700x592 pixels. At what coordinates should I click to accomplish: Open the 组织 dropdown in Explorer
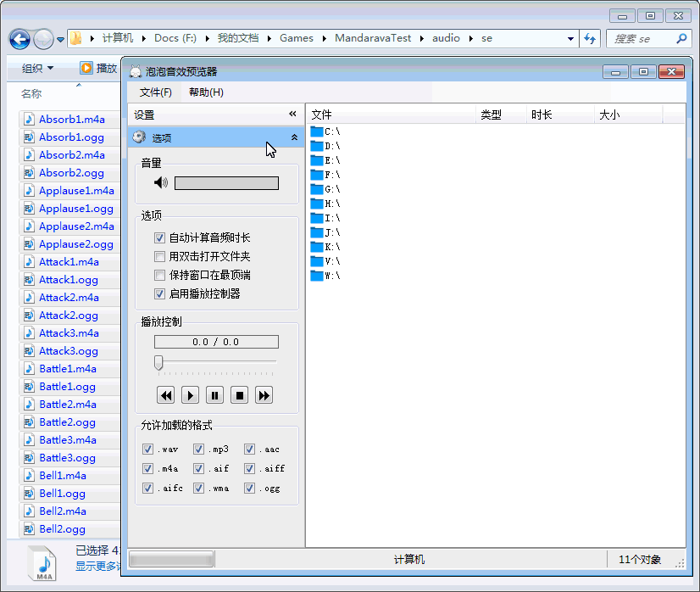pyautogui.click(x=37, y=68)
